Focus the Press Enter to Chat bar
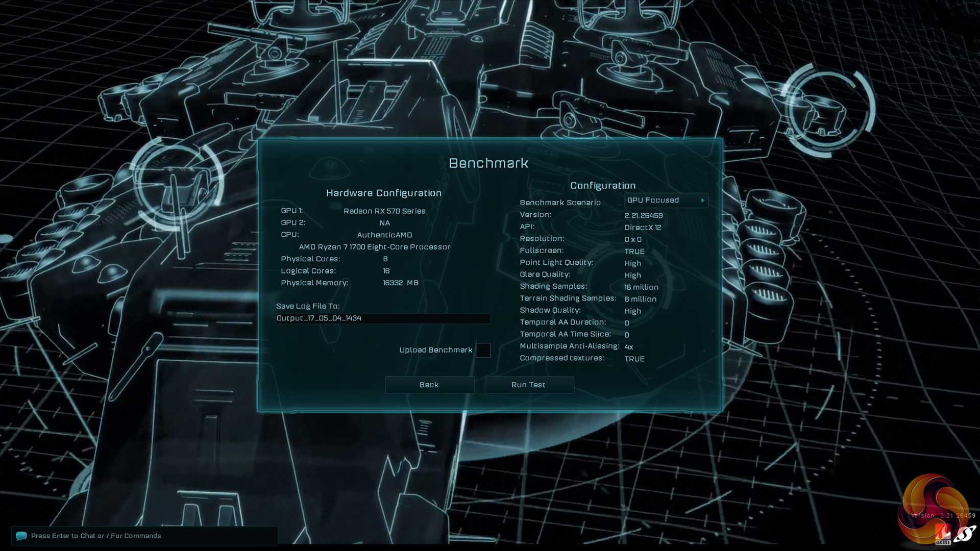980x551 pixels. click(144, 536)
